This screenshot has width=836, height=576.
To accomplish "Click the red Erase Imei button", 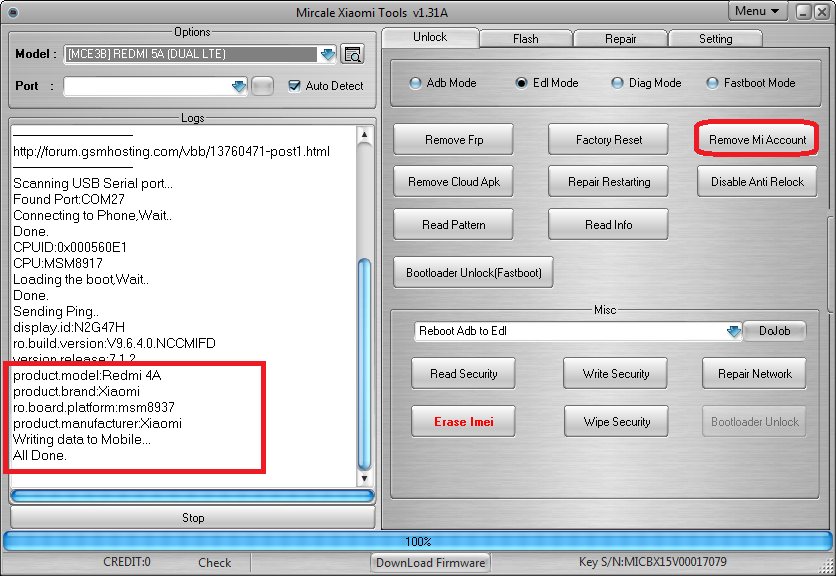I will point(463,422).
